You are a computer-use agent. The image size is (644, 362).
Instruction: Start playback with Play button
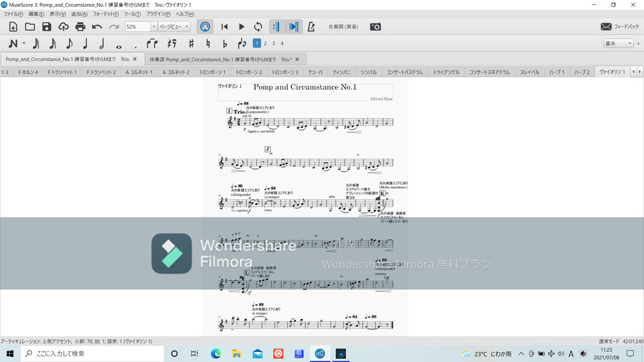click(x=241, y=27)
